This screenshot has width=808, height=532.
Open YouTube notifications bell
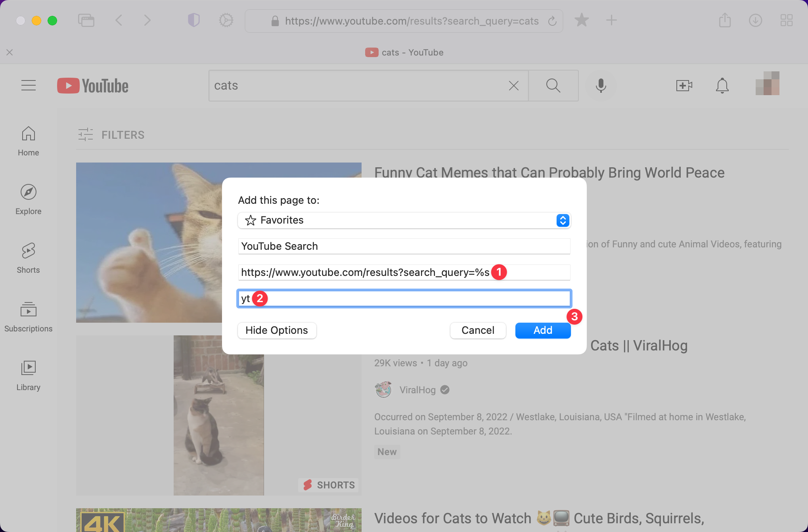pyautogui.click(x=722, y=86)
